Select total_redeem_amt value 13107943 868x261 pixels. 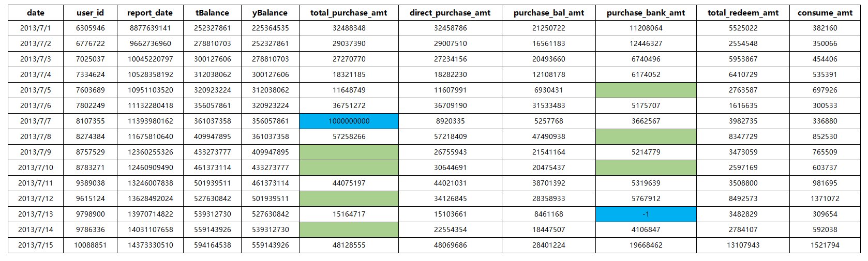(743, 245)
